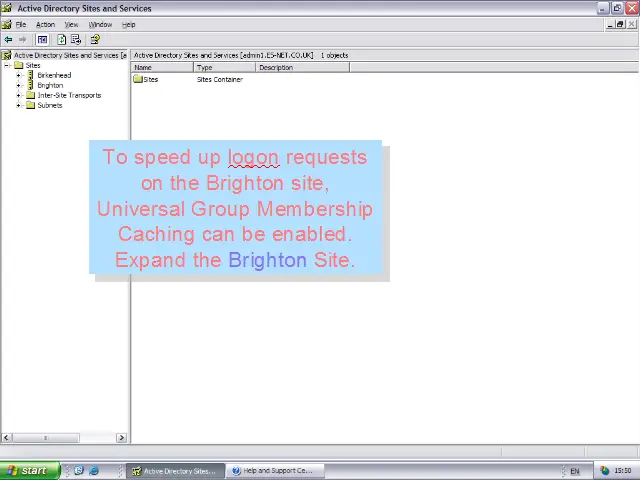
Task: Sort by the Type column header
Action: tap(224, 67)
